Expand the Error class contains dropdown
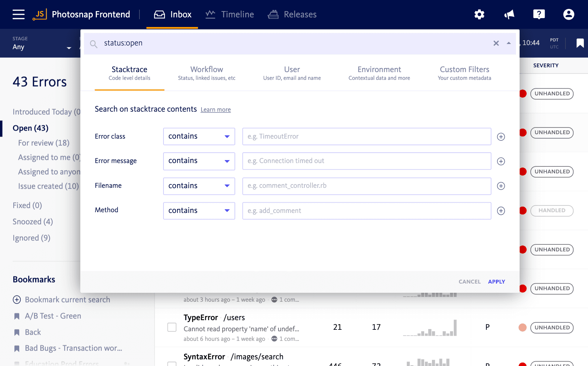 [199, 136]
